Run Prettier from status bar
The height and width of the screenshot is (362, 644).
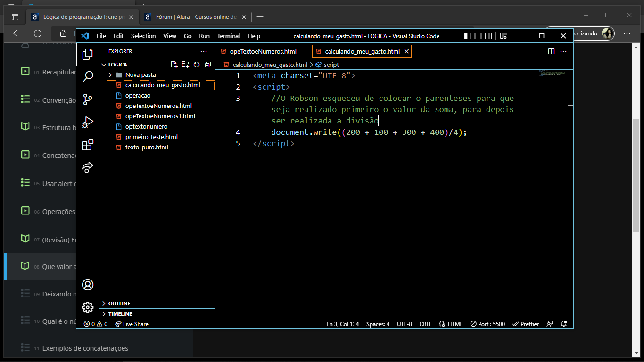tap(526, 324)
